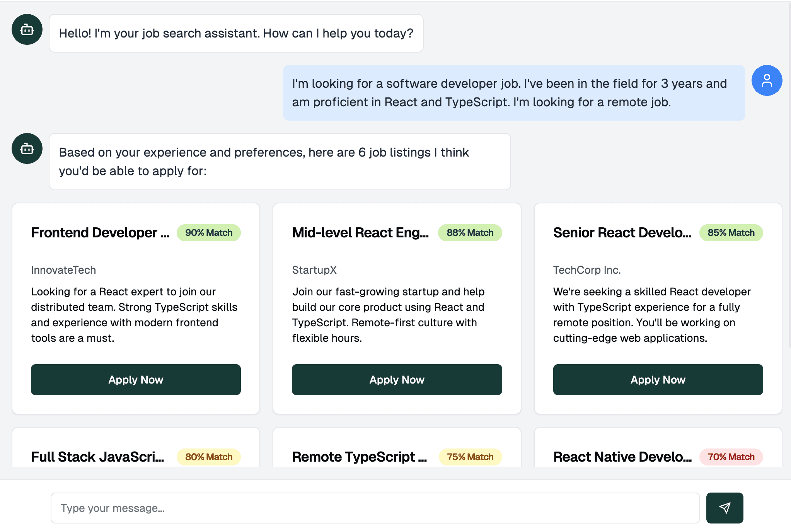The image size is (791, 532).
Task: Click the bot avatar beside the job listings message
Action: click(x=27, y=148)
